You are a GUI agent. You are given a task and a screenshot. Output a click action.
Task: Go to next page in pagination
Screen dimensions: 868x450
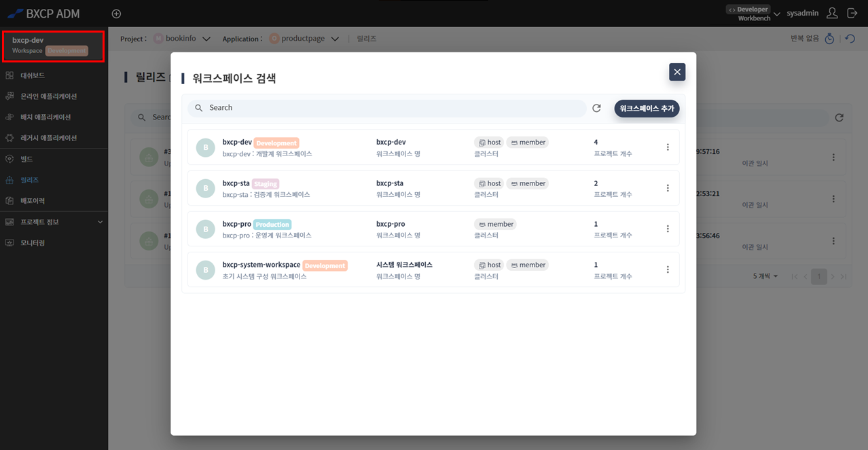[x=833, y=276]
